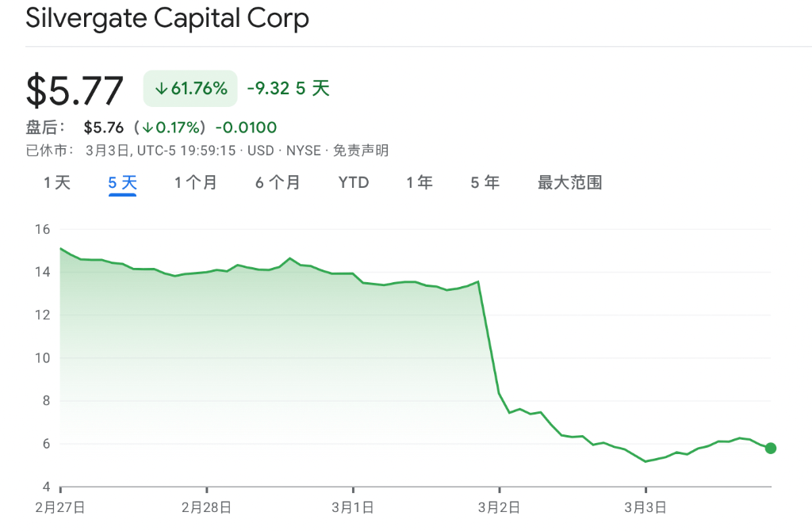Image resolution: width=812 pixels, height=531 pixels.
Task: Open the 最大范围 max range view
Action: (x=569, y=183)
